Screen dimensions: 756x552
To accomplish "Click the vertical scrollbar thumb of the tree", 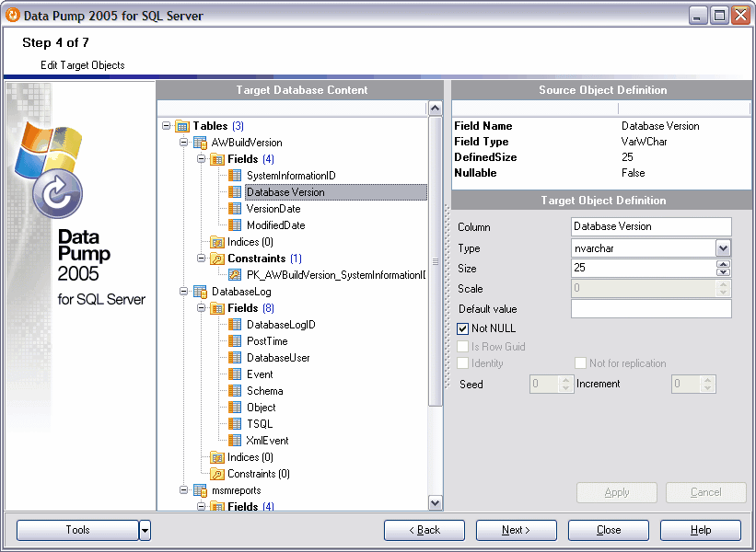I will pos(435,261).
